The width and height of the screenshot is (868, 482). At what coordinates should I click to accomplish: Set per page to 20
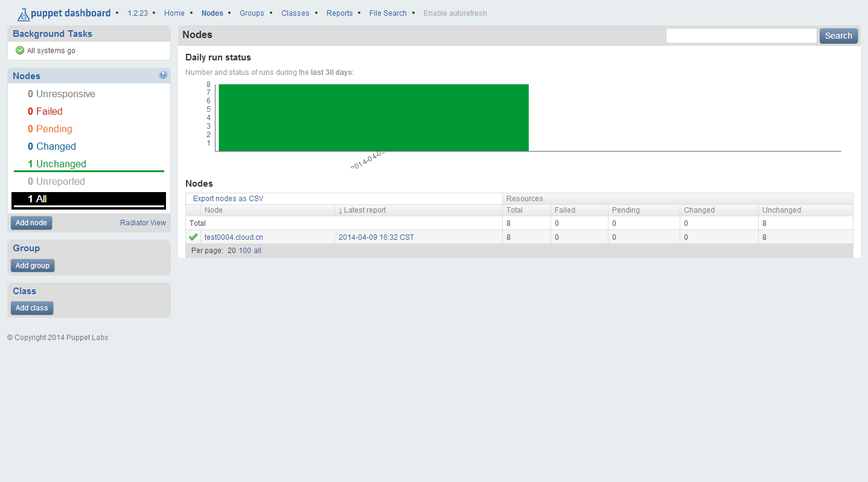click(232, 251)
